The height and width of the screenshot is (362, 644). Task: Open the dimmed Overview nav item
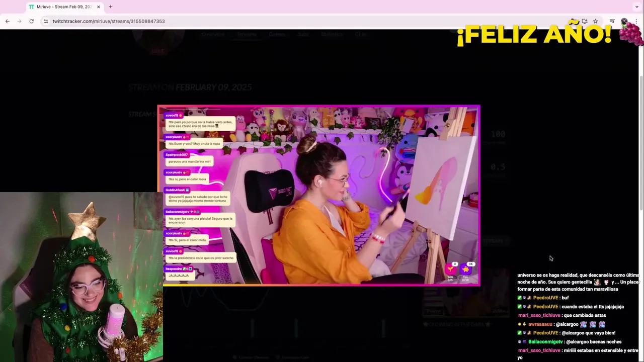click(213, 34)
